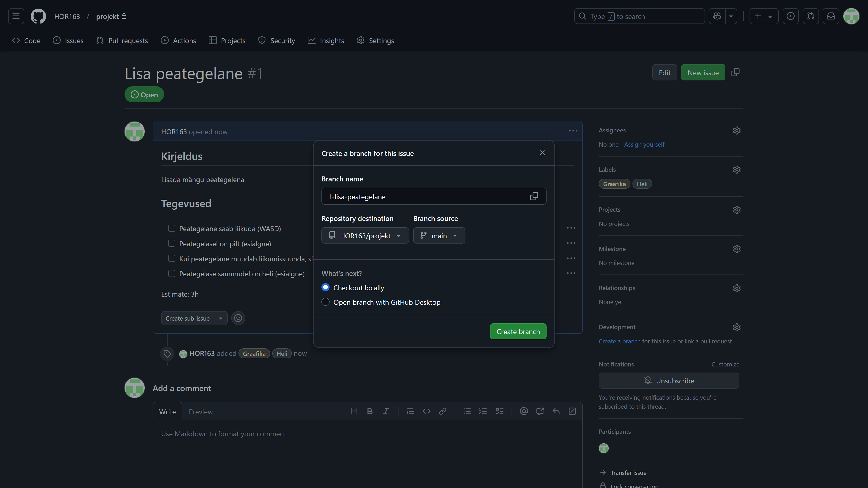The width and height of the screenshot is (868, 488).
Task: Unsubscribe from issue notifications
Action: (x=669, y=380)
